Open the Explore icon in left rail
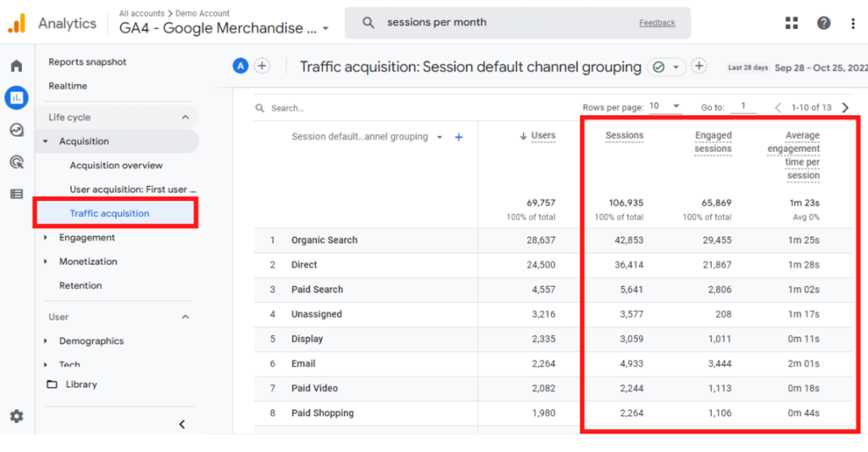This screenshot has height=452, width=868. (16, 130)
